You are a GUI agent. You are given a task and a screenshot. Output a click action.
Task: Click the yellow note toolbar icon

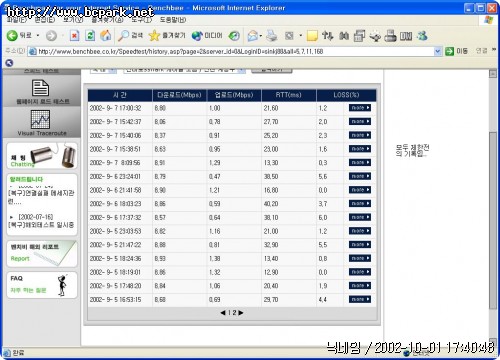[x=312, y=36]
